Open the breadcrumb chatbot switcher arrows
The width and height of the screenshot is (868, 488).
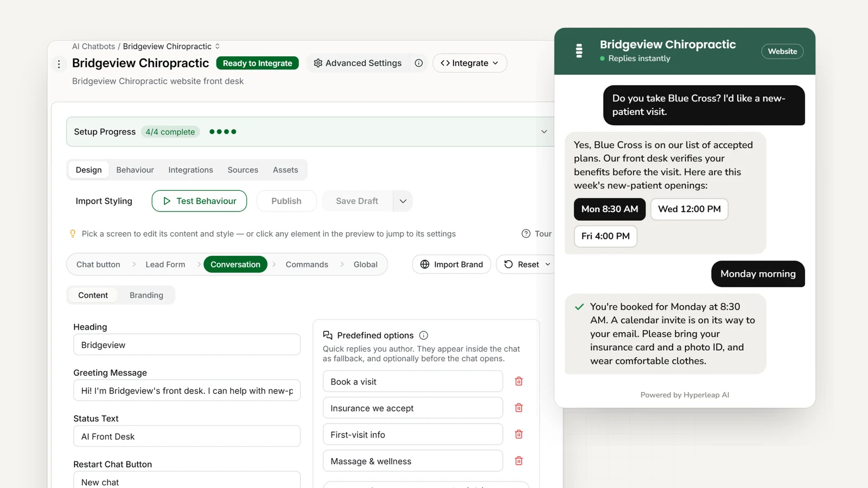point(218,46)
